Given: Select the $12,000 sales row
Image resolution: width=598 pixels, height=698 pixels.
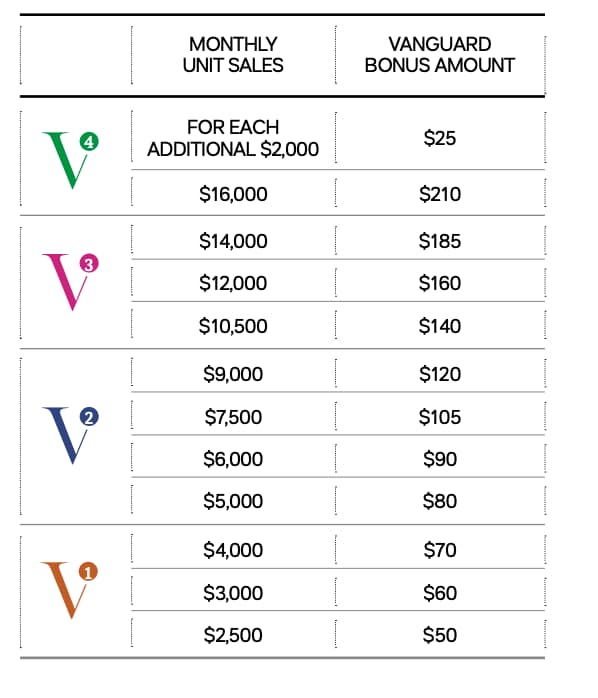Looking at the screenshot, I should tap(338, 283).
